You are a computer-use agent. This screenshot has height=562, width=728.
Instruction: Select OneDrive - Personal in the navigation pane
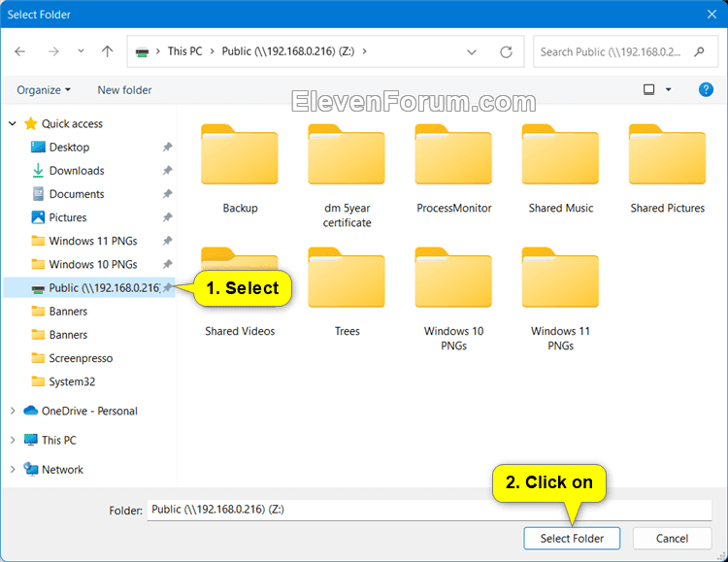point(89,411)
